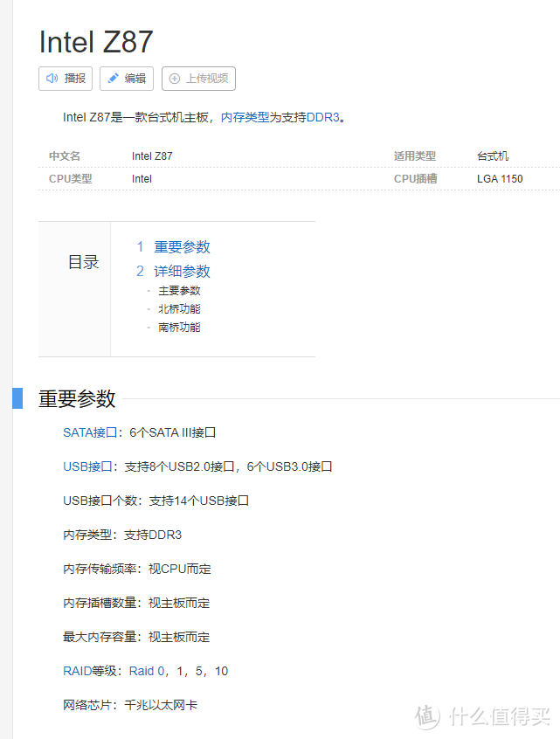Click text 内存插槽数量：视主板而定
Screen dimensions: 560x739
click(136, 603)
